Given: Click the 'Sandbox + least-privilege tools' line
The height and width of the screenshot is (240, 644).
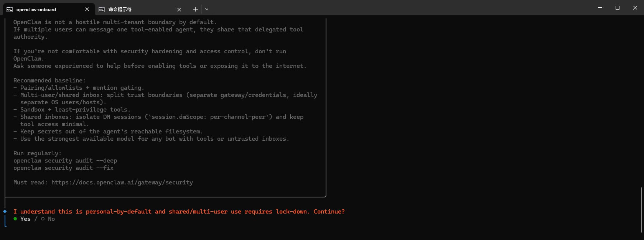Looking at the screenshot, I should pyautogui.click(x=72, y=110).
